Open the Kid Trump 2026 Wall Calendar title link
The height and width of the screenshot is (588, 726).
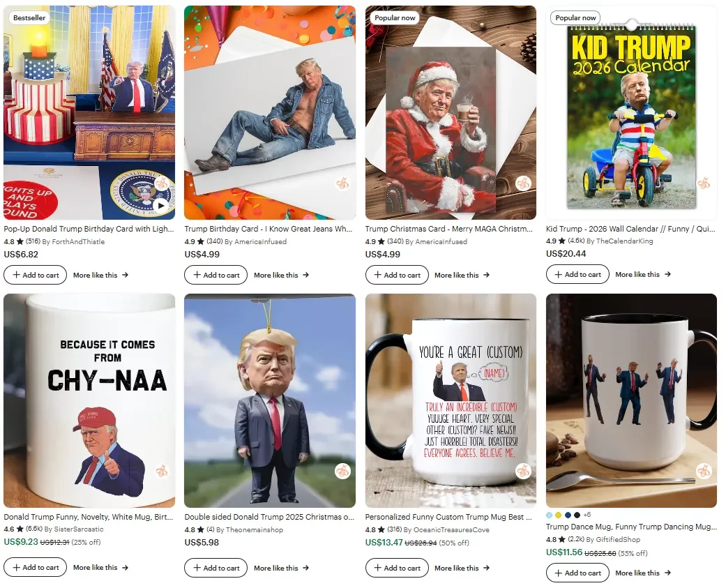(630, 229)
